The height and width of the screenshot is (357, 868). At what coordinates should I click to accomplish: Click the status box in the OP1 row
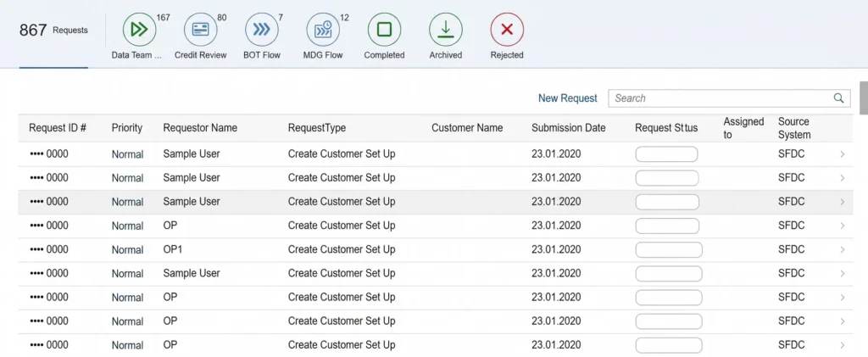coord(669,249)
